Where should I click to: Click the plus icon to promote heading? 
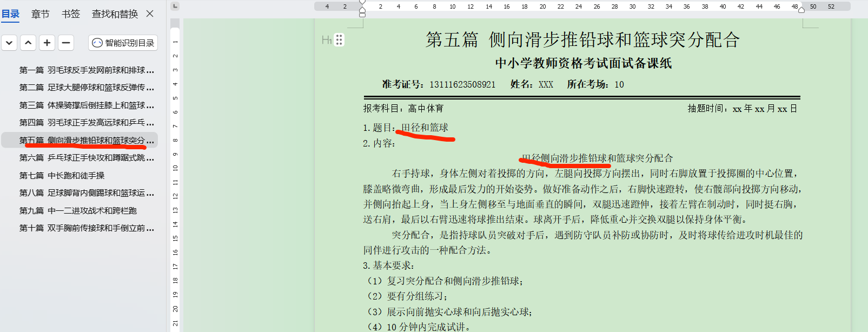[47, 43]
